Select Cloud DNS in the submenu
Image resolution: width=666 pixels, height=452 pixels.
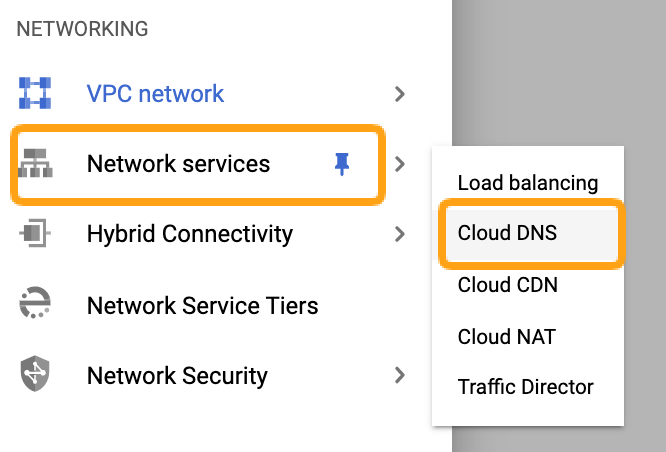508,233
